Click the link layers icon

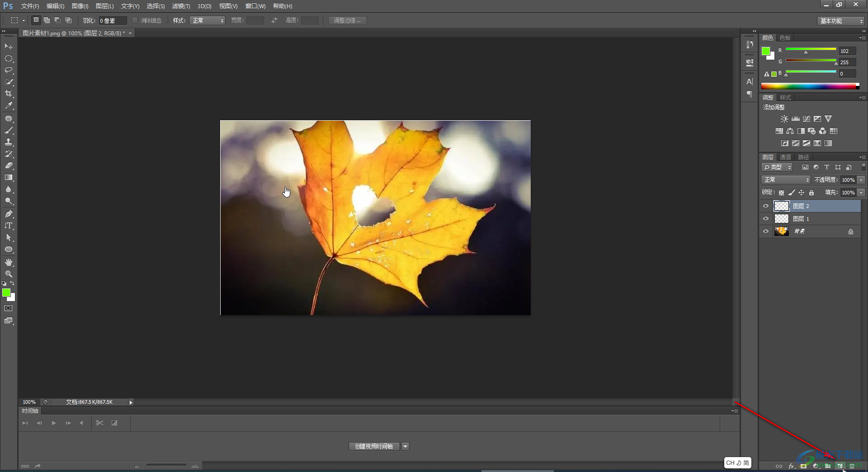coord(779,466)
